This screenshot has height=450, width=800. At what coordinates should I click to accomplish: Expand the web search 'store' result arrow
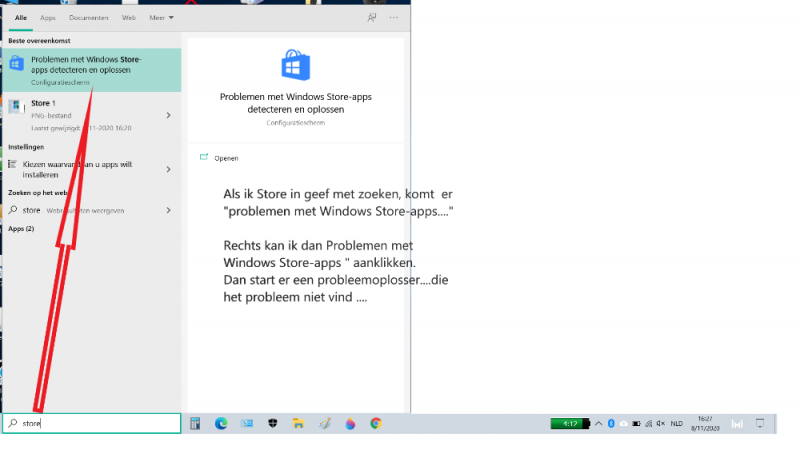pos(168,211)
